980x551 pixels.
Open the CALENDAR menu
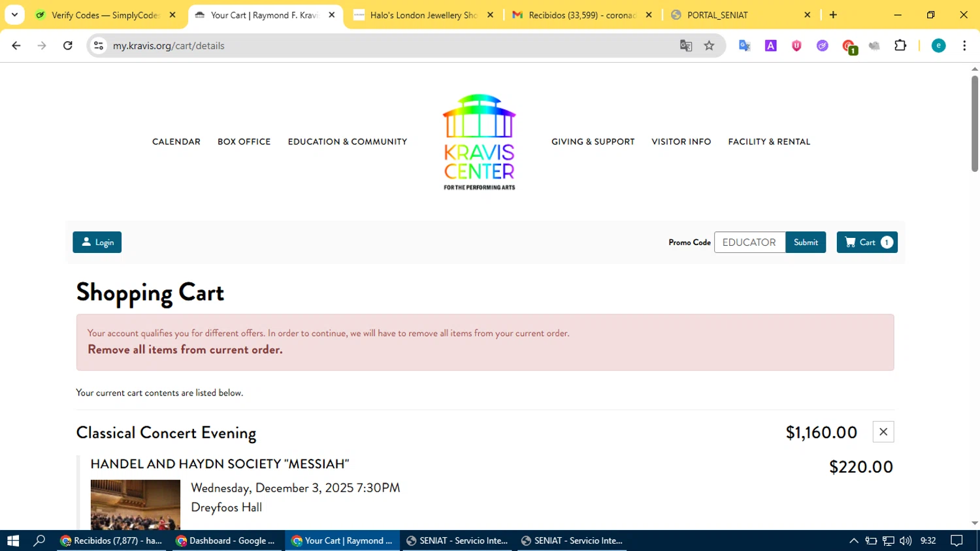(176, 142)
